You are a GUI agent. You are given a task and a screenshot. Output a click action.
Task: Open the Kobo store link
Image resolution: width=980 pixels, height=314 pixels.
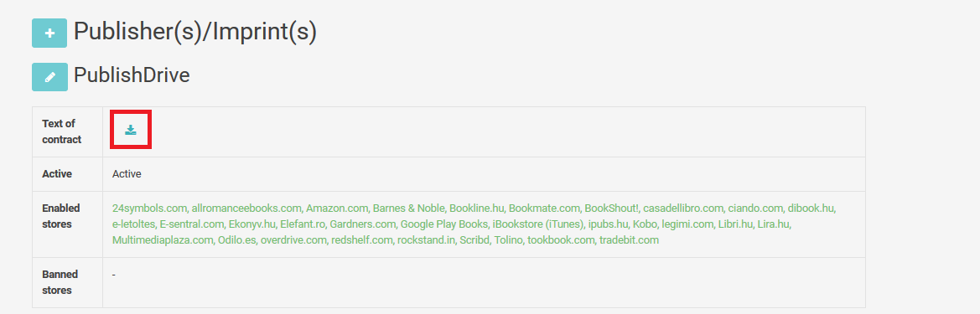[643, 224]
